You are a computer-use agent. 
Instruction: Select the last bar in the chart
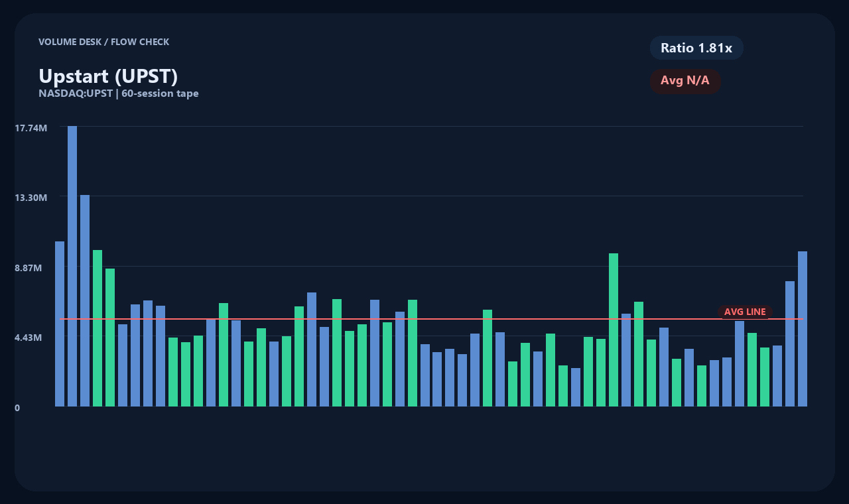[803, 329]
